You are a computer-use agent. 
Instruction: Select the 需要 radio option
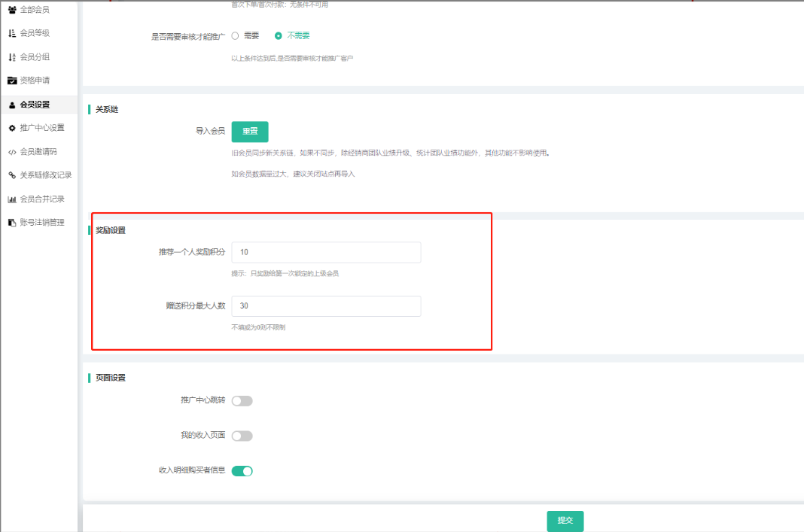pyautogui.click(x=235, y=35)
